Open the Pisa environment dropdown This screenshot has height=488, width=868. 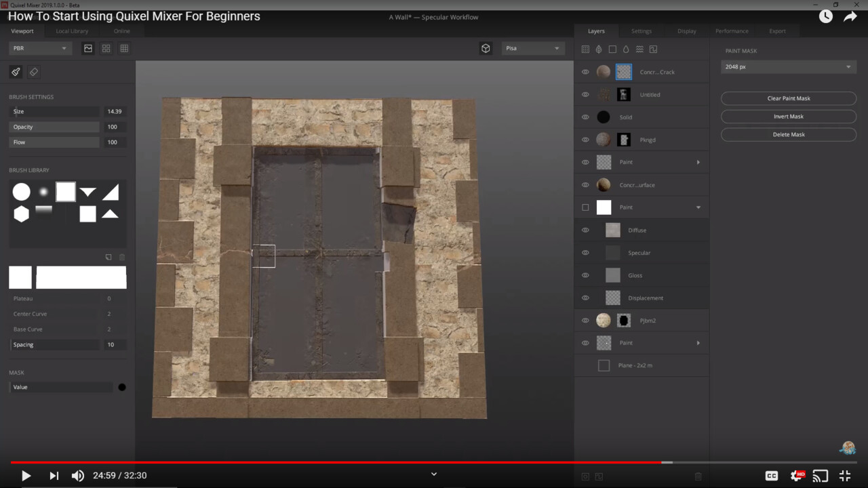[533, 48]
